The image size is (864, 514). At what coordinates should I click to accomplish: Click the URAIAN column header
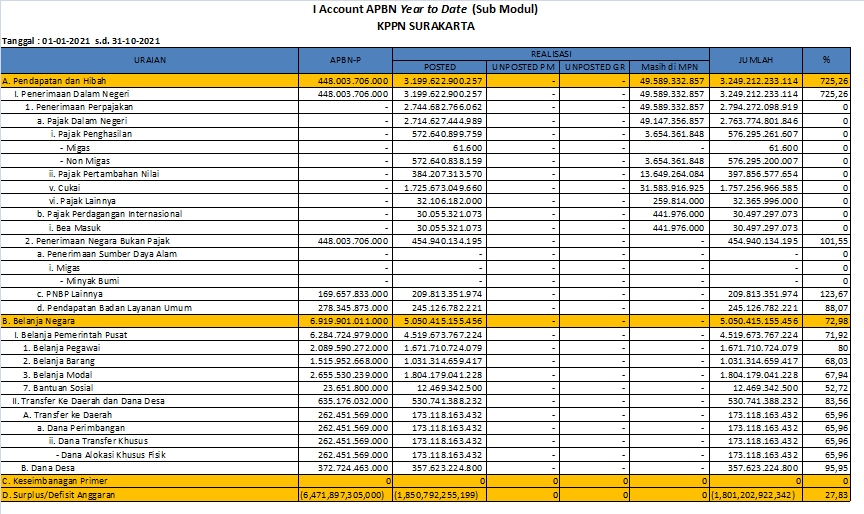pos(150,60)
